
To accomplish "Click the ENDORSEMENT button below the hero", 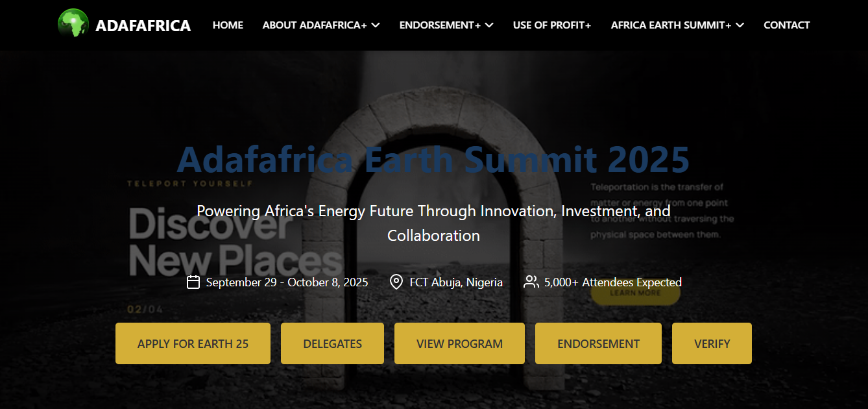I will (597, 343).
